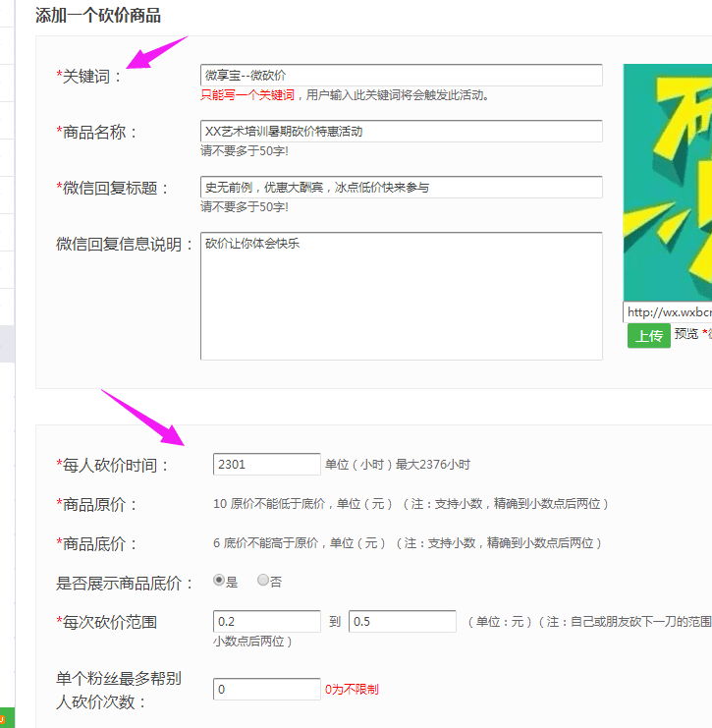
Task: Click the 关键词 input field
Action: click(x=402, y=76)
